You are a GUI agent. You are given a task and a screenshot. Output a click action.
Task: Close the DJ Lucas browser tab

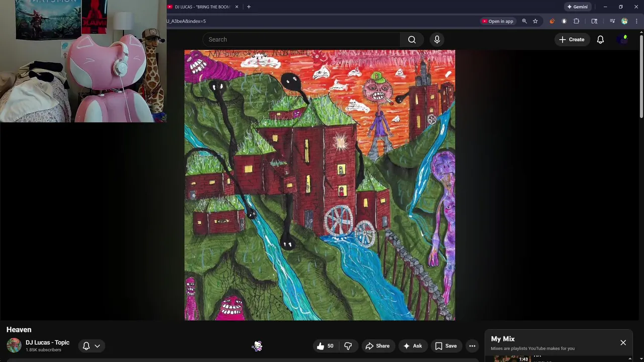pos(236,7)
